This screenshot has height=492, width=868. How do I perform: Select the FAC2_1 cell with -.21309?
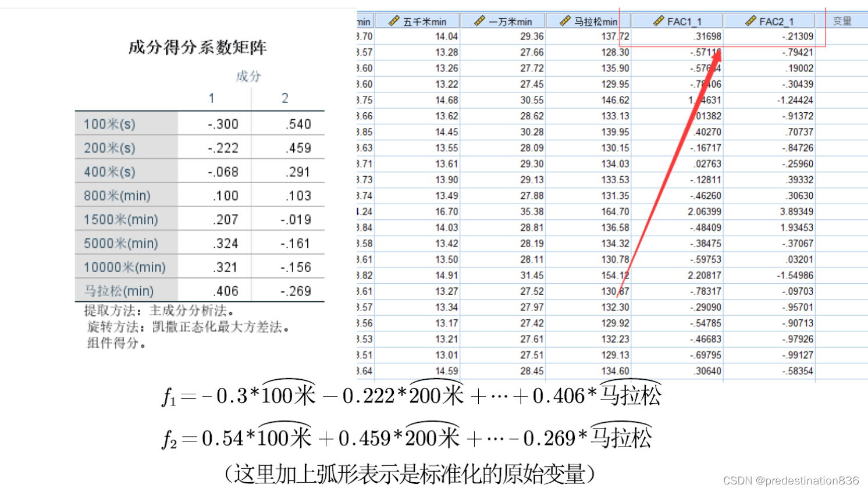coord(769,37)
